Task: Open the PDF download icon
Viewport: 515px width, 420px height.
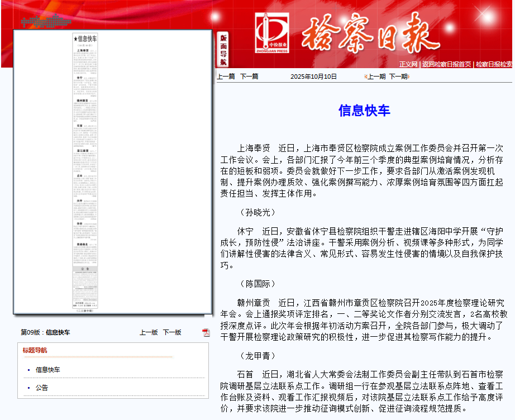Action: click(206, 332)
